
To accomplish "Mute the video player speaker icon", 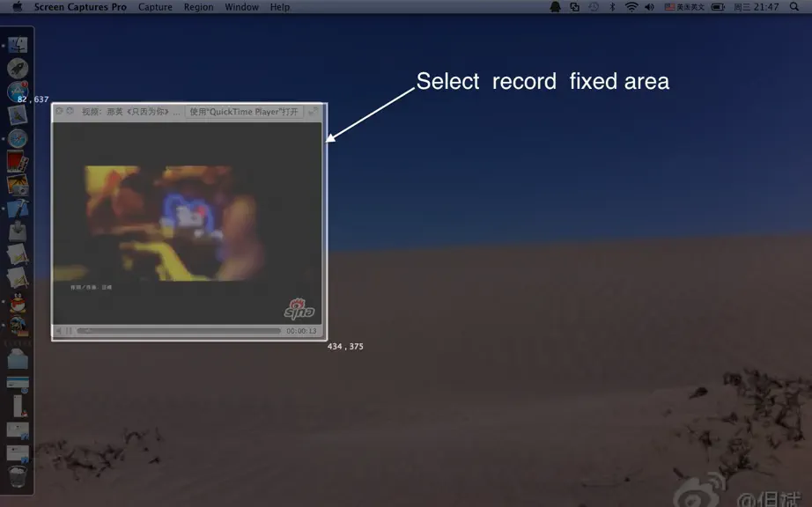I will coord(58,331).
